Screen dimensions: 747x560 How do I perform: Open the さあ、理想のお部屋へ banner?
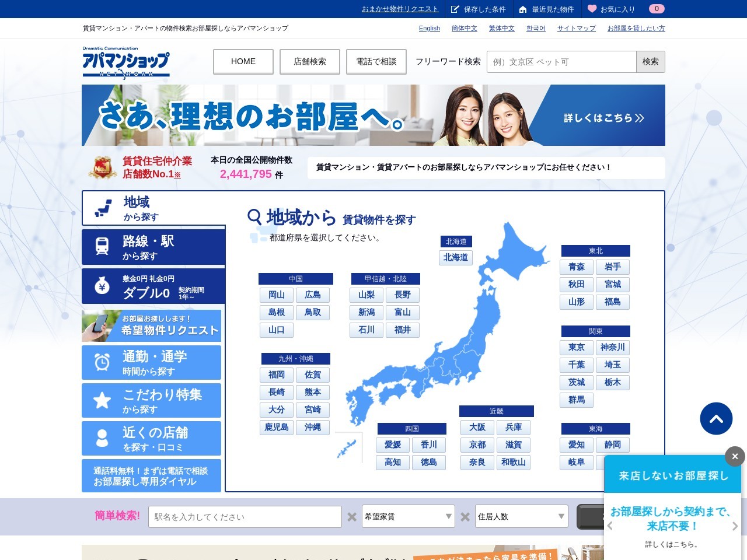[373, 116]
